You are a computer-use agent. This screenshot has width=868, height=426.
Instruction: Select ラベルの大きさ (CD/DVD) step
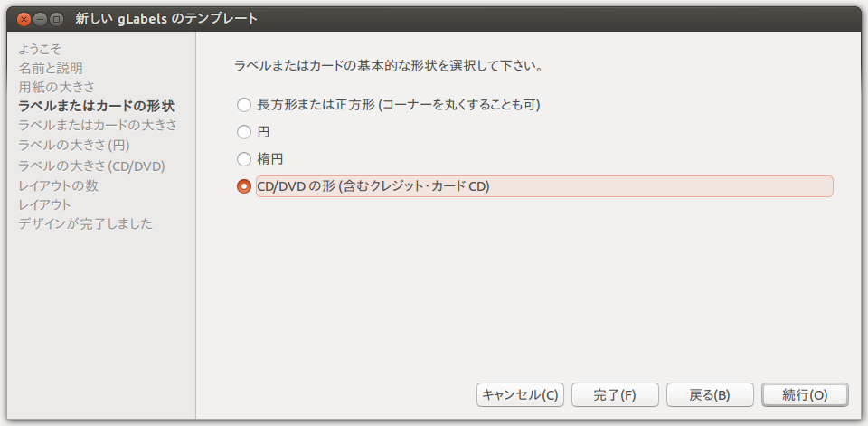coord(92,166)
